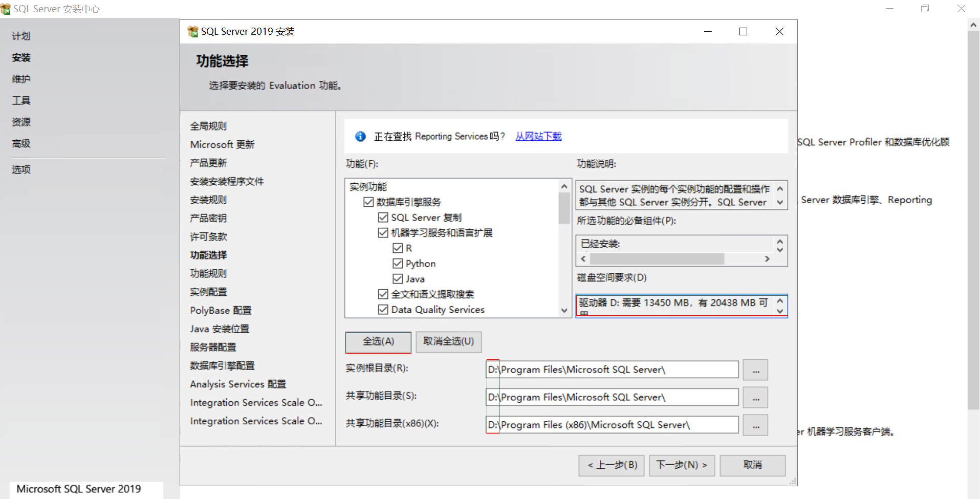Uncheck SQL Server 复制 feature

(383, 218)
